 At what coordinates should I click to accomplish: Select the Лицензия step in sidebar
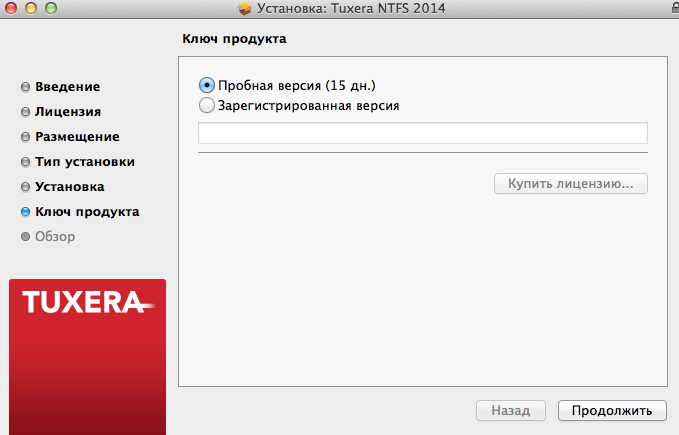click(x=68, y=112)
